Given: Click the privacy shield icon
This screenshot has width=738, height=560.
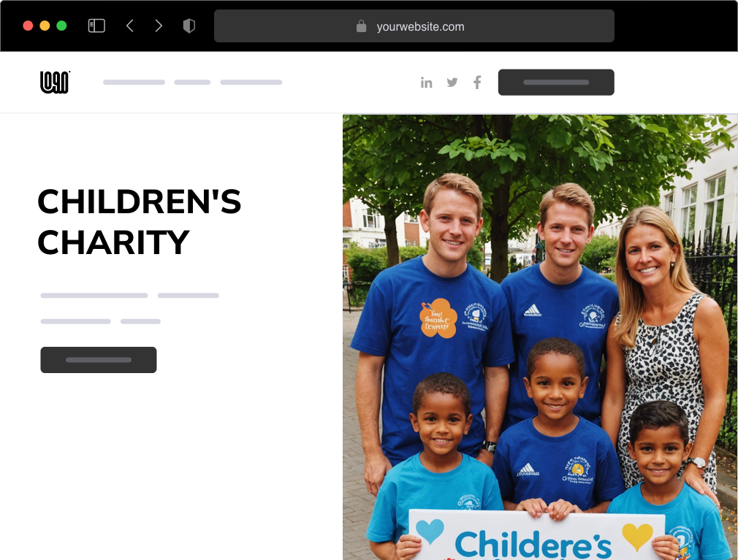Looking at the screenshot, I should 189,26.
